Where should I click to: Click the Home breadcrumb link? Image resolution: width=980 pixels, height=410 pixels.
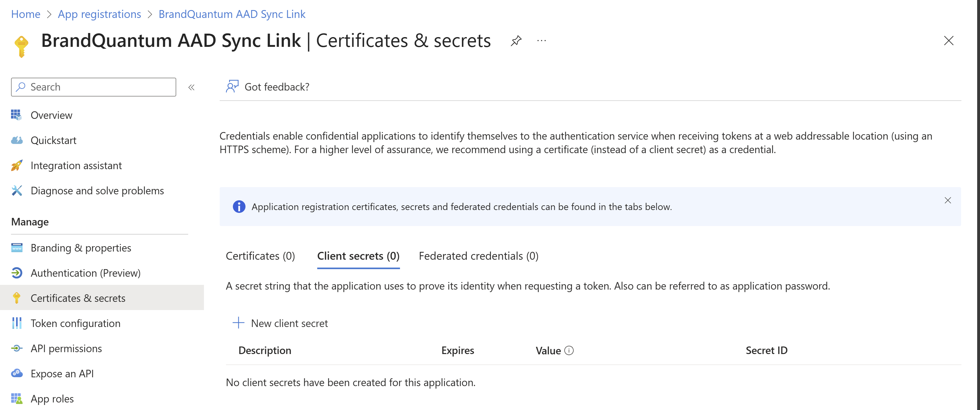(25, 14)
